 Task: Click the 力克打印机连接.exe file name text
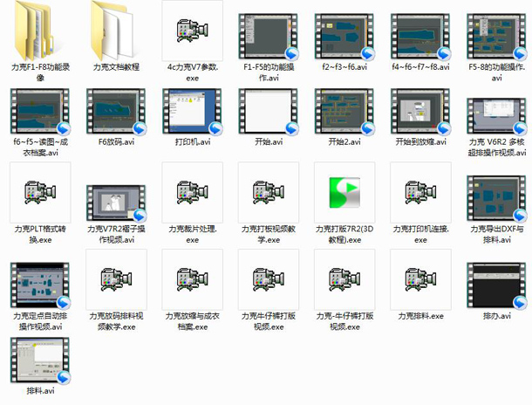click(420, 234)
